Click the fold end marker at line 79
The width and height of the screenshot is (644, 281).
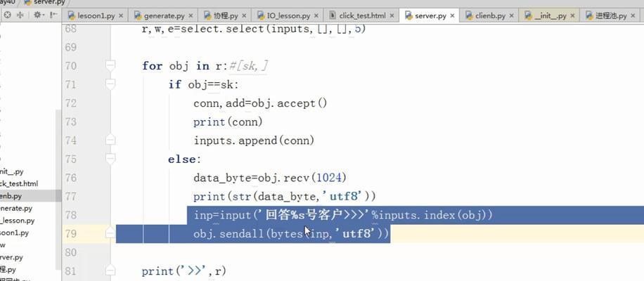click(110, 233)
